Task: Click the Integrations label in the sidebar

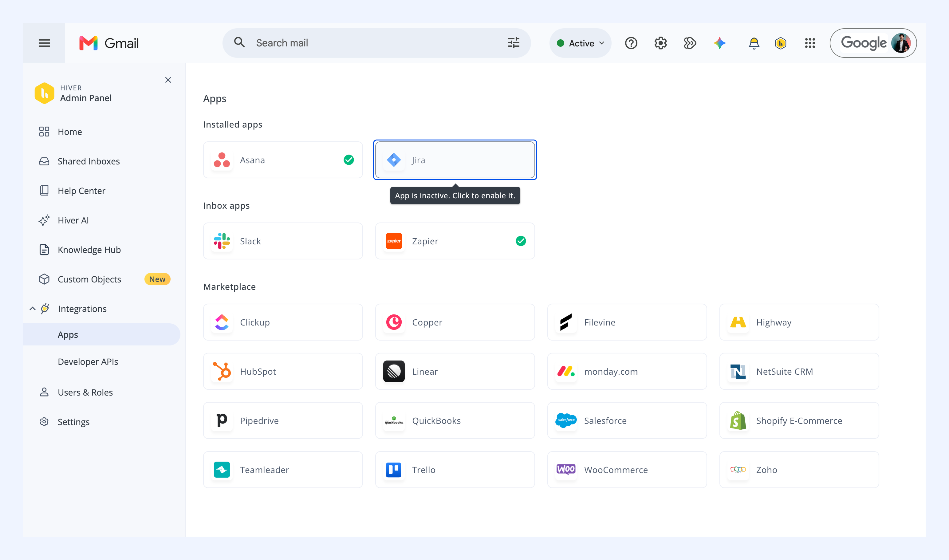Action: 82,309
